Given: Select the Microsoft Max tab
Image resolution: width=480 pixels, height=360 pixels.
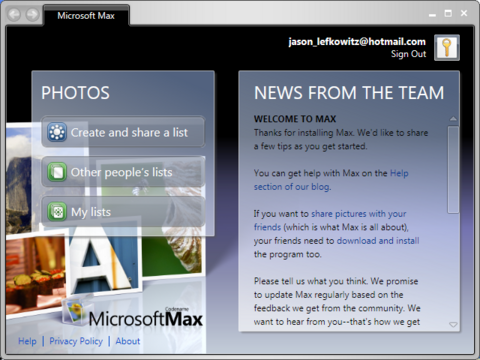Looking at the screenshot, I should click(86, 15).
